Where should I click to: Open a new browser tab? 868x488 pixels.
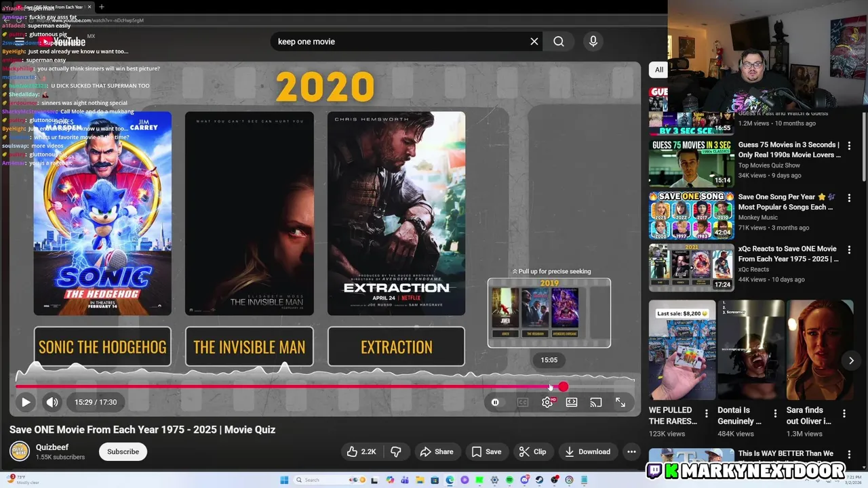(102, 7)
